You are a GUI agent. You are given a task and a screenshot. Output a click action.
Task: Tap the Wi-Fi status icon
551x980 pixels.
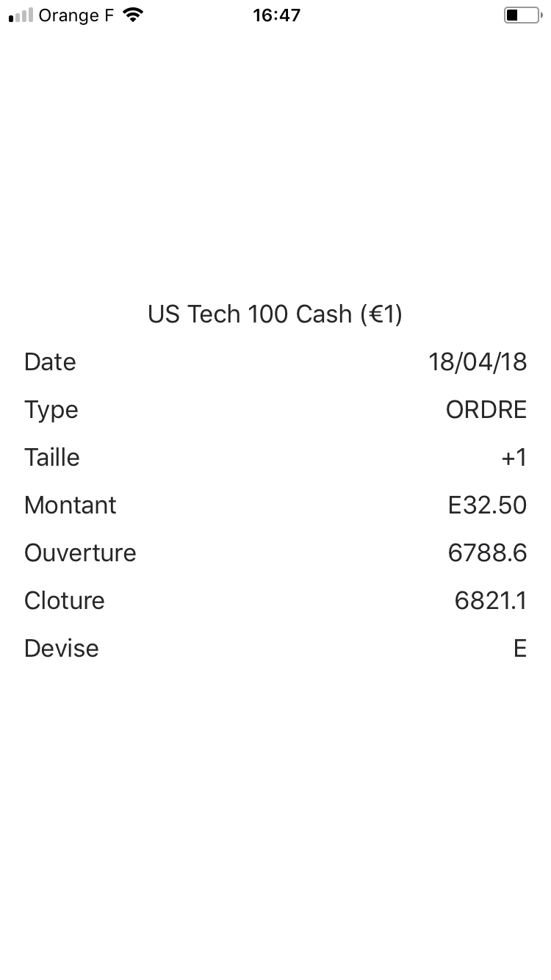pyautogui.click(x=133, y=15)
